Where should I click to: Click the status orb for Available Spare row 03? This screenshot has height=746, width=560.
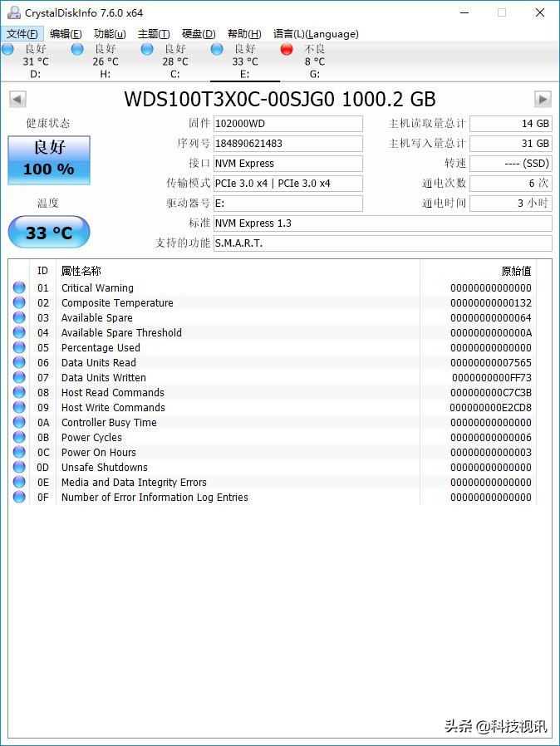19,317
